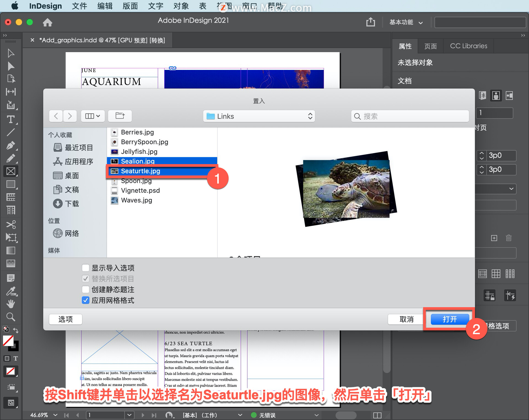Select the Hand tool

(11, 304)
